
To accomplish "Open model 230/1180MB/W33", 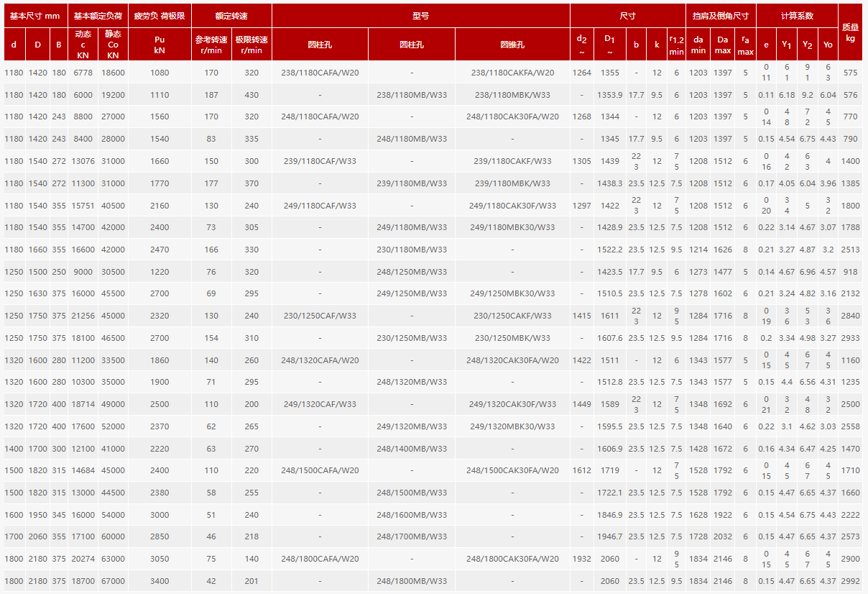I will pyautogui.click(x=411, y=250).
